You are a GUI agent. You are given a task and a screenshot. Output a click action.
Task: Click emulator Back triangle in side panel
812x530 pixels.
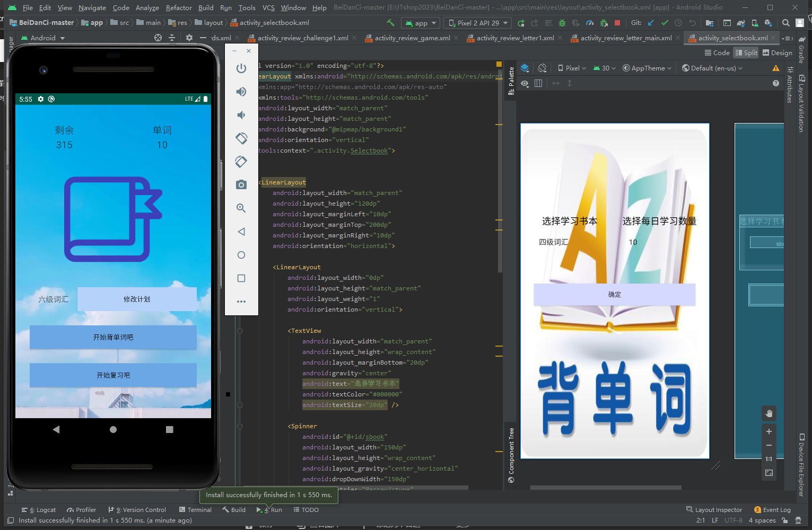pyautogui.click(x=241, y=232)
